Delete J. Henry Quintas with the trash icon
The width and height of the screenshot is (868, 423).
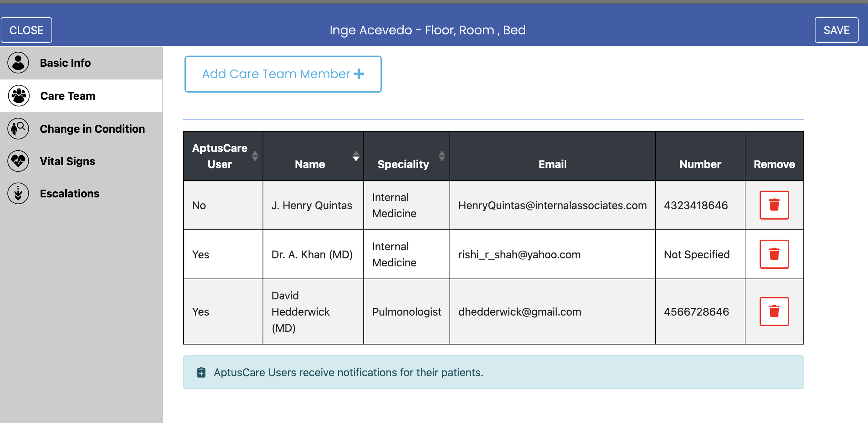[x=774, y=205]
